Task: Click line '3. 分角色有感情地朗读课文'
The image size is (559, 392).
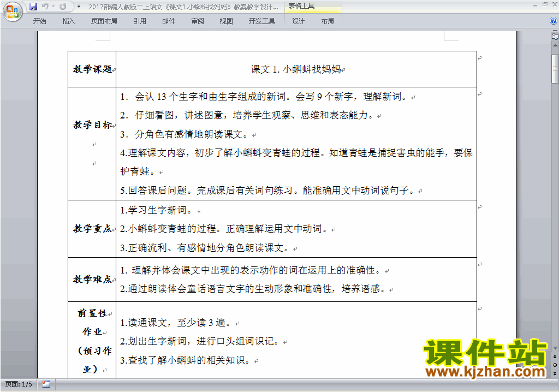Action: 185,134
